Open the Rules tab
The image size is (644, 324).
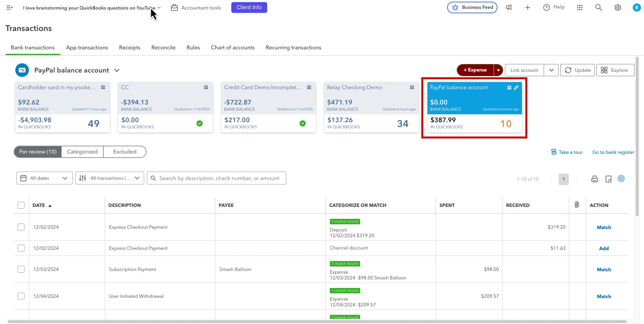(193, 48)
